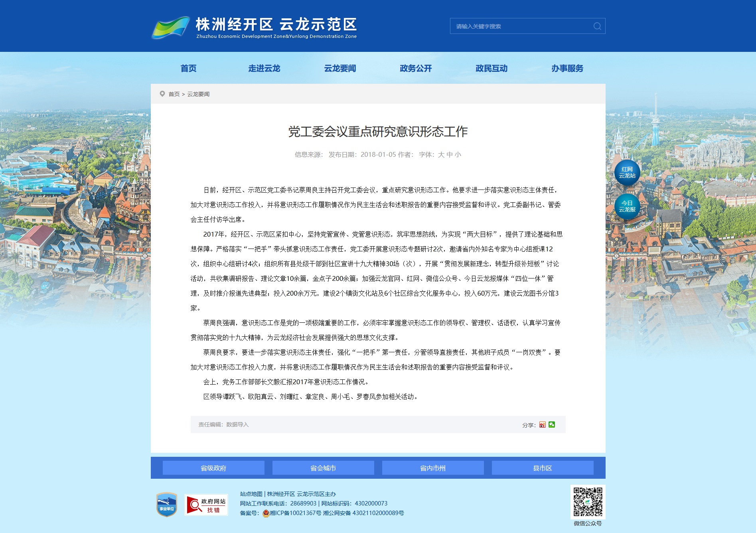This screenshot has width=756, height=533.
Task: Open the 今日云龙报 round badge
Action: click(x=627, y=206)
